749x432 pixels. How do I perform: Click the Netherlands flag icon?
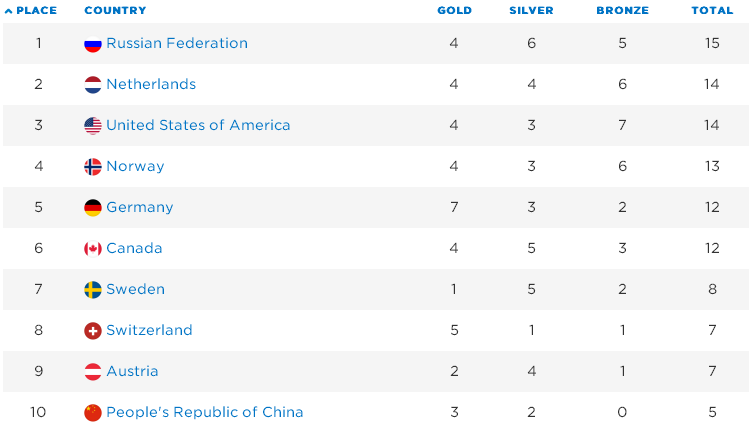point(93,85)
